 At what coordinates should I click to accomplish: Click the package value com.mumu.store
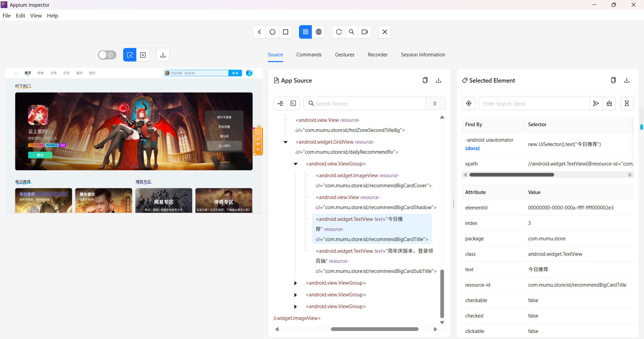tap(547, 239)
